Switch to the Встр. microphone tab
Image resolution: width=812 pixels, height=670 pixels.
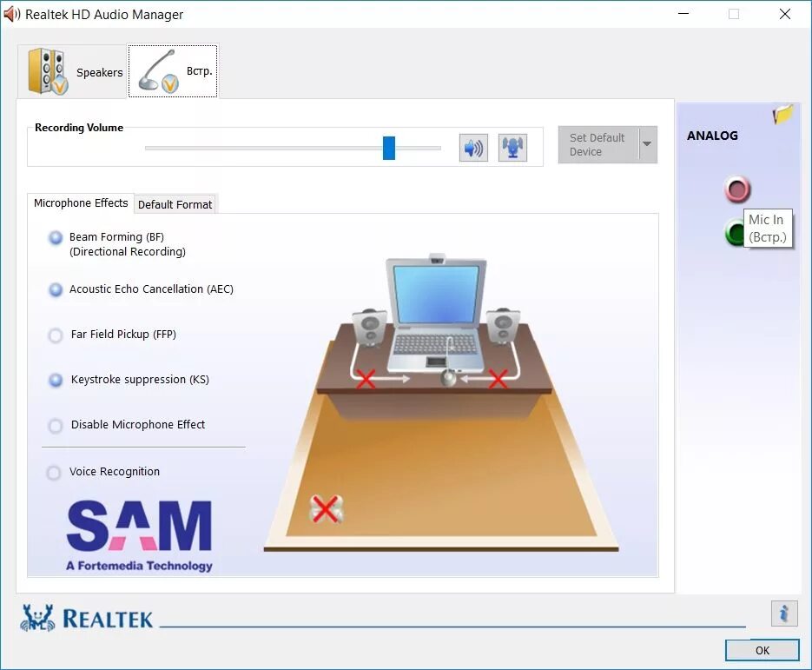click(x=173, y=71)
